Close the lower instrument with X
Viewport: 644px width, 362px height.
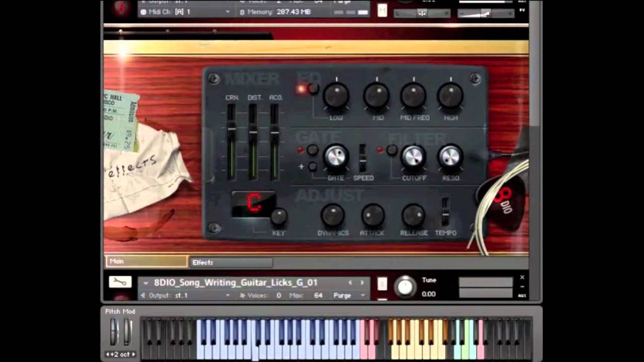522,277
